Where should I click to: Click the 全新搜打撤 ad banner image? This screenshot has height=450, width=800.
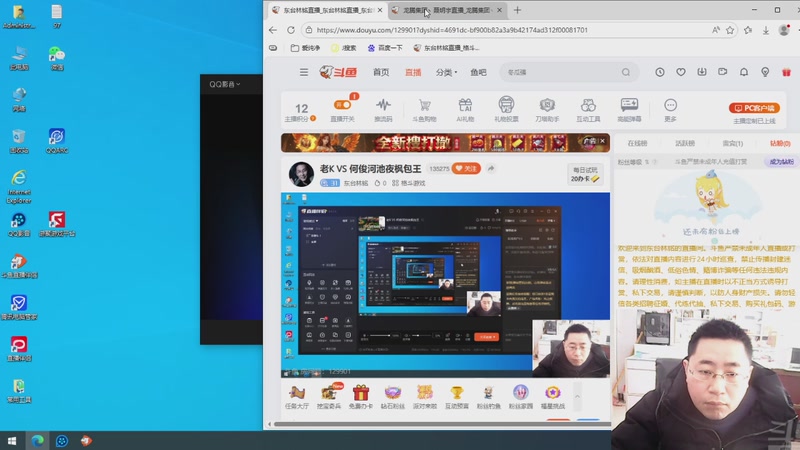(445, 143)
